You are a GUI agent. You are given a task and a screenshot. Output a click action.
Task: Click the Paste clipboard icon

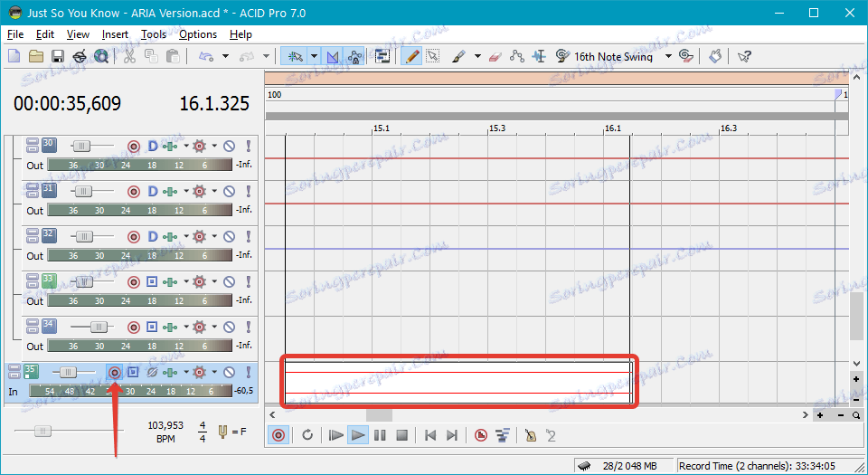click(173, 56)
